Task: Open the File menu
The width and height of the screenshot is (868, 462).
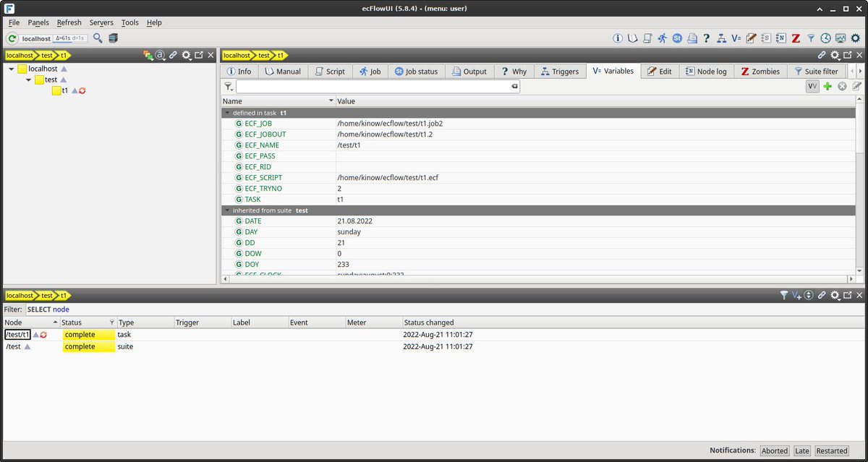Action: pos(14,22)
